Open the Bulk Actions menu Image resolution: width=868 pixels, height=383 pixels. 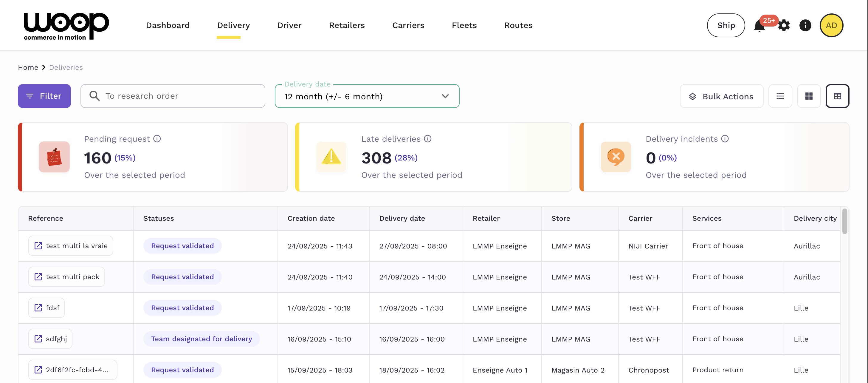pyautogui.click(x=721, y=96)
